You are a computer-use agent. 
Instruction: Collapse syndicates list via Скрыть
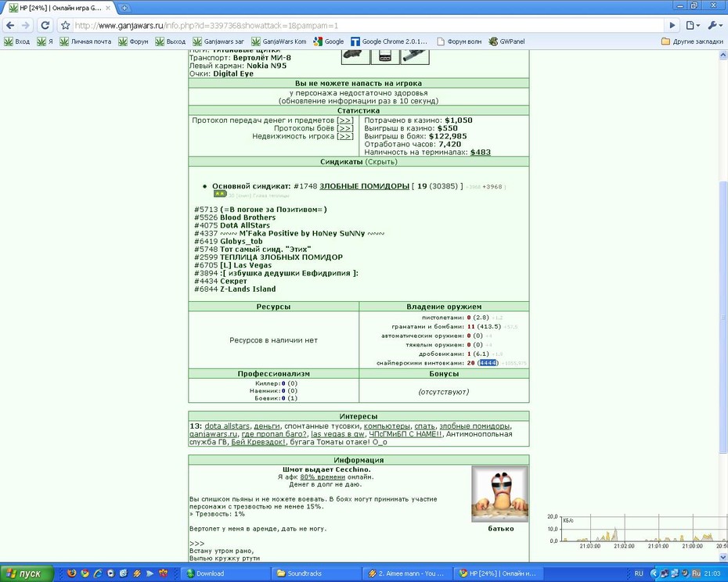point(381,161)
